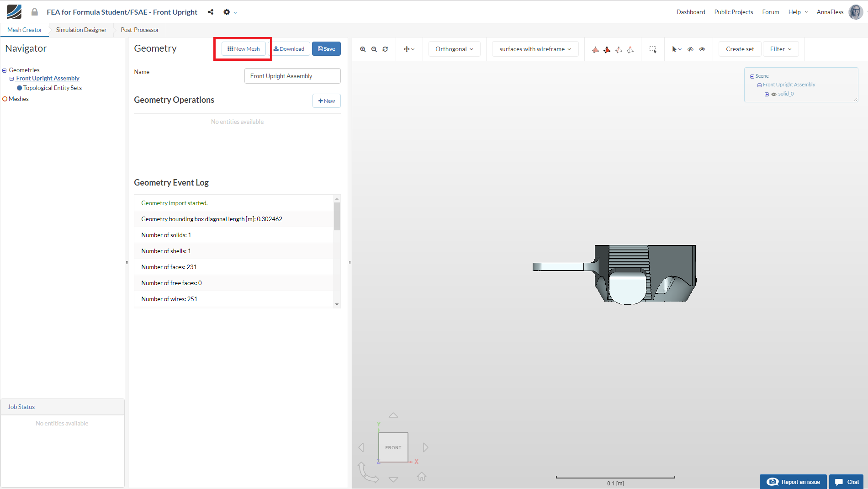The width and height of the screenshot is (868, 489).
Task: Open the Post-Processor tab
Action: 140,30
